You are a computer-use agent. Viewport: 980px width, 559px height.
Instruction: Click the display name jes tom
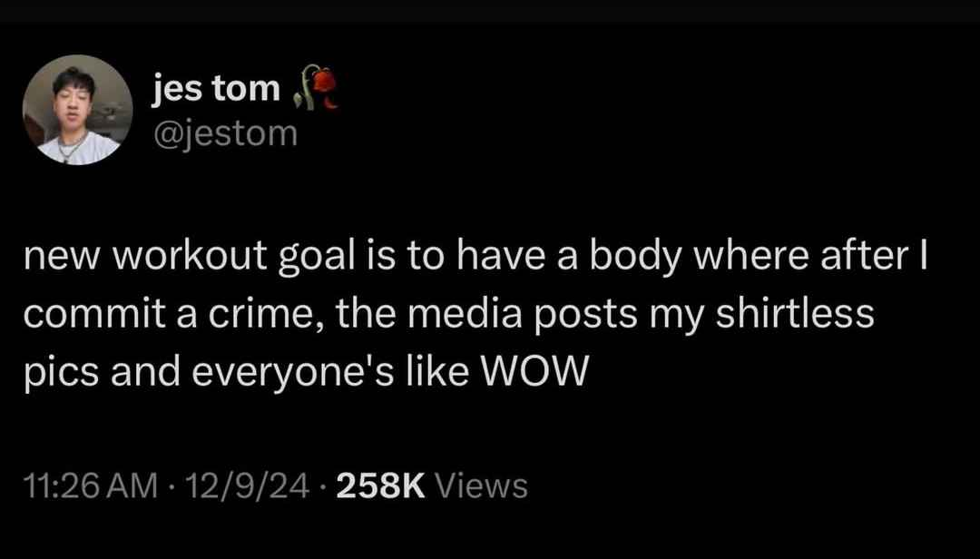point(216,89)
